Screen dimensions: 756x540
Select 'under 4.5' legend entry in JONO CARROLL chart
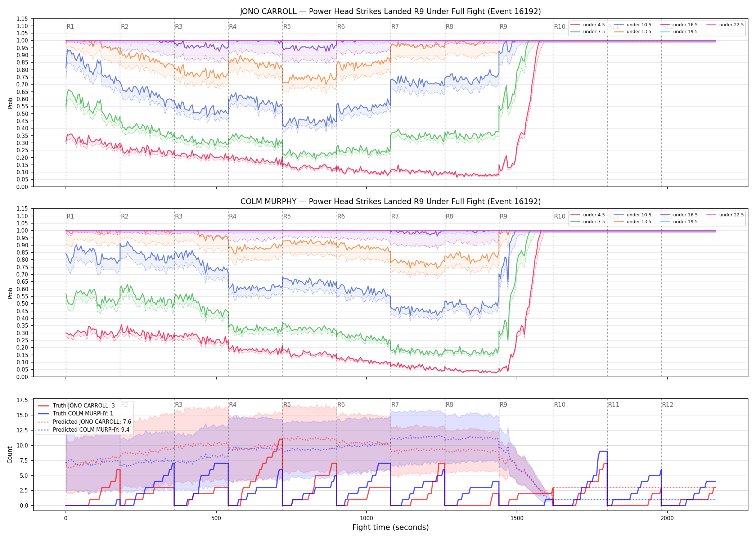coord(588,25)
